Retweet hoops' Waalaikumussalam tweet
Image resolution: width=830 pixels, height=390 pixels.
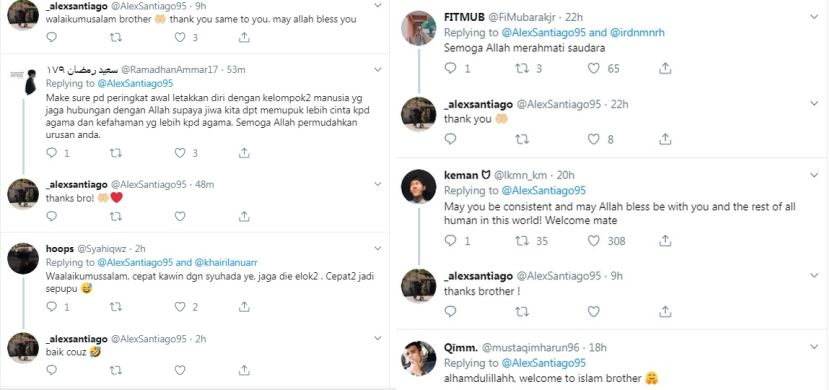pyautogui.click(x=115, y=306)
